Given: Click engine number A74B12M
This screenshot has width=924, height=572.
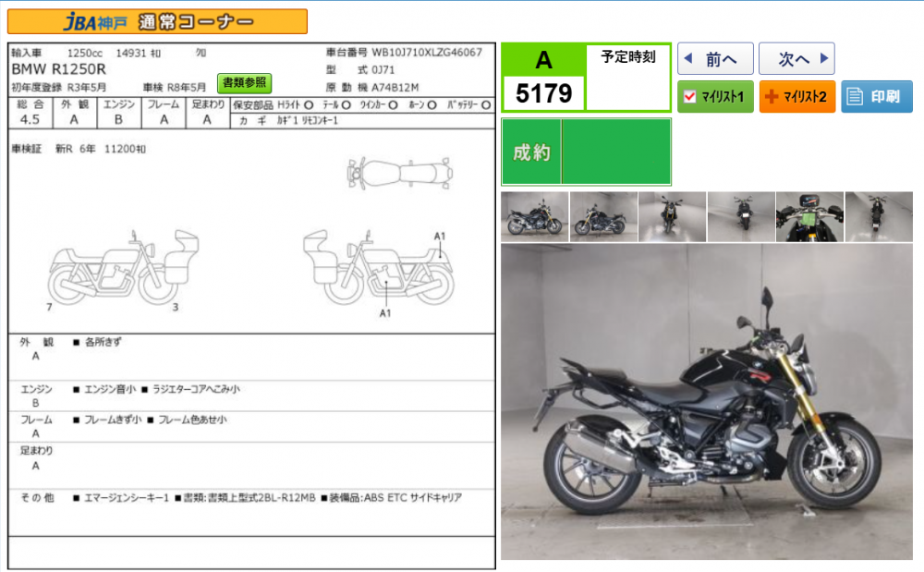Looking at the screenshot, I should (395, 87).
